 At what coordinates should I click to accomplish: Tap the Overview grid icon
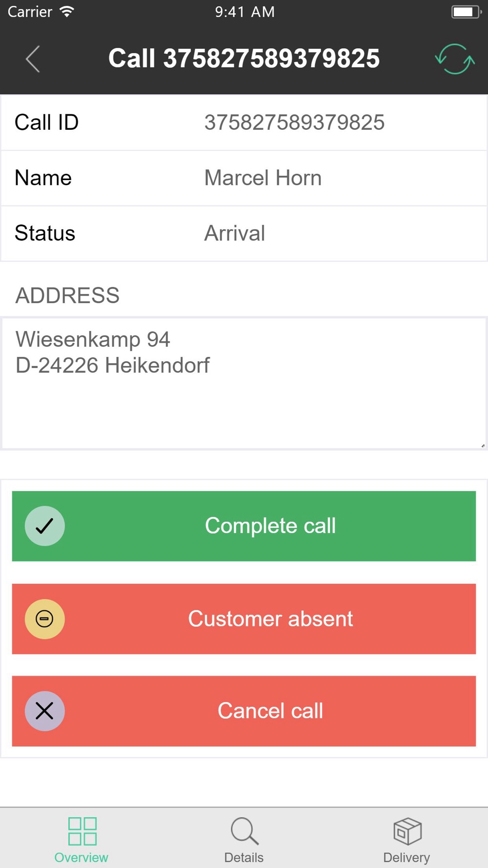pos(82,831)
